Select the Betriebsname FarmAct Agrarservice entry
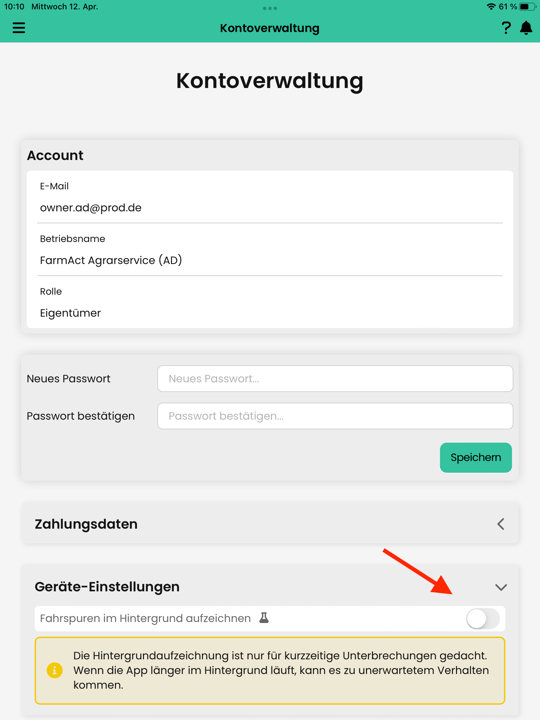Image resolution: width=540 pixels, height=720 pixels. [270, 250]
